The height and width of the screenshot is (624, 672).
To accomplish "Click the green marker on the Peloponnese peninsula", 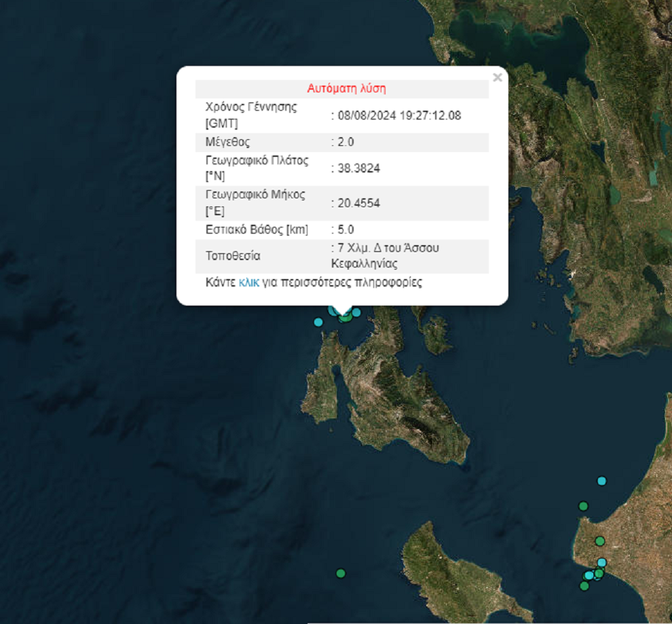I will [x=599, y=541].
